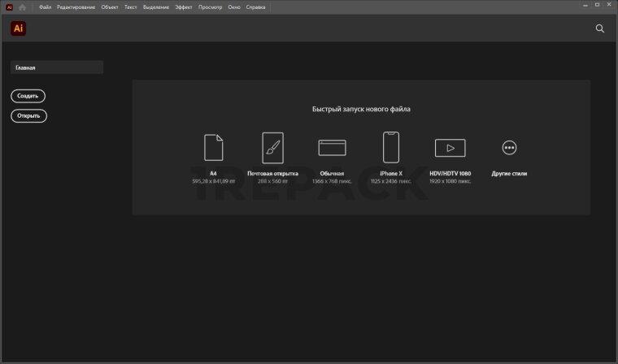Open the Файл menu
The image size is (618, 364).
(46, 6)
